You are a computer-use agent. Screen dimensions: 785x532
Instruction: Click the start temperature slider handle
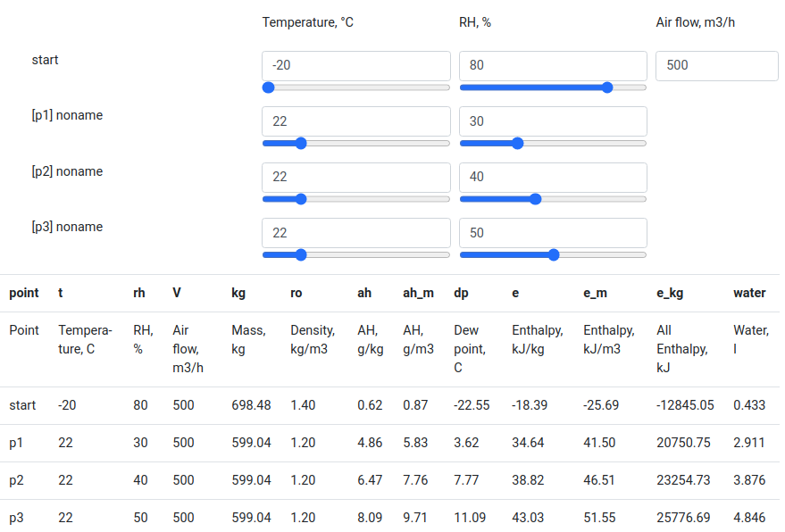click(x=269, y=87)
